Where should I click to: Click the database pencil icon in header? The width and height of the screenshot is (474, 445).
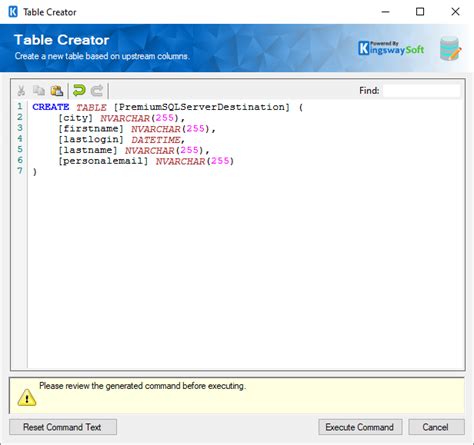[x=450, y=49]
